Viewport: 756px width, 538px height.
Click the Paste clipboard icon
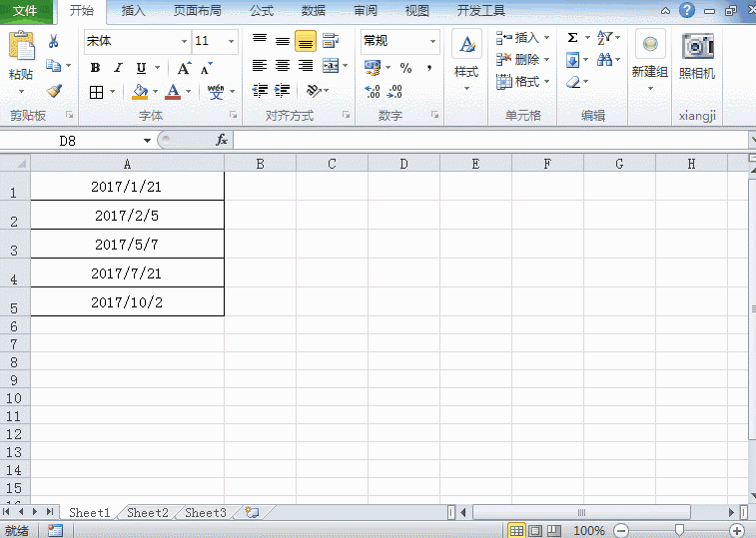(21, 46)
